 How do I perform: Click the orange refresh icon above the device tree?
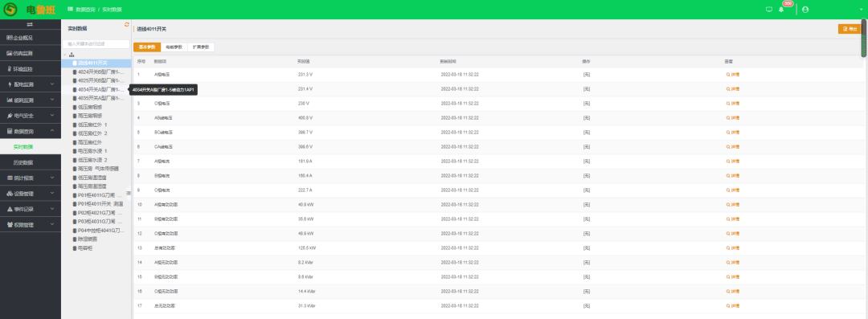(127, 24)
